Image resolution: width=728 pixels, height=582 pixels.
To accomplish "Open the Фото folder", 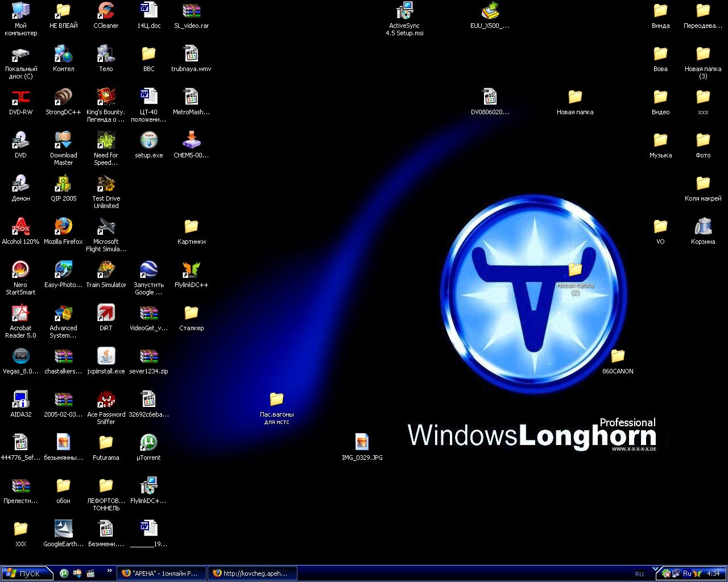I will (703, 144).
